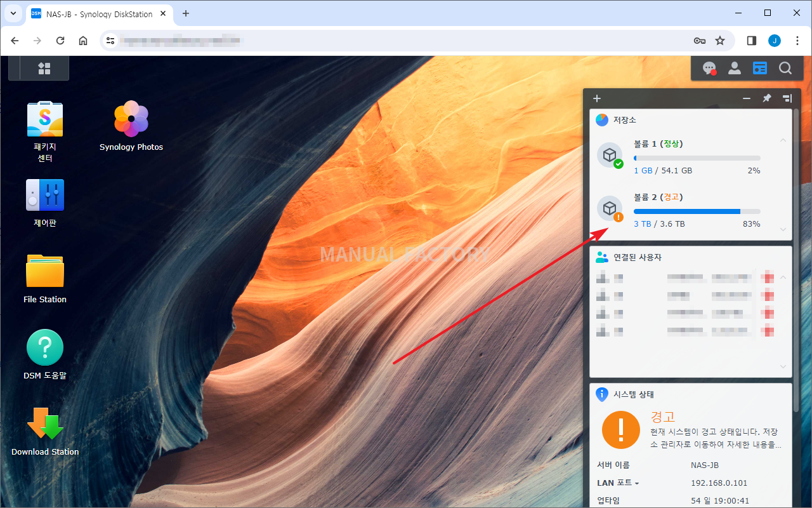Disconnect the first connected user red icon
The width and height of the screenshot is (812, 508).
click(x=768, y=277)
